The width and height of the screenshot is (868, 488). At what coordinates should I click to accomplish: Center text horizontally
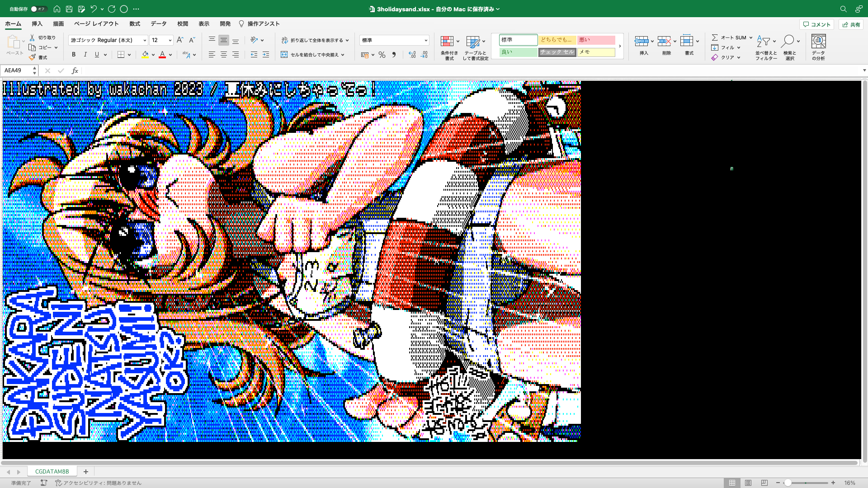[224, 55]
